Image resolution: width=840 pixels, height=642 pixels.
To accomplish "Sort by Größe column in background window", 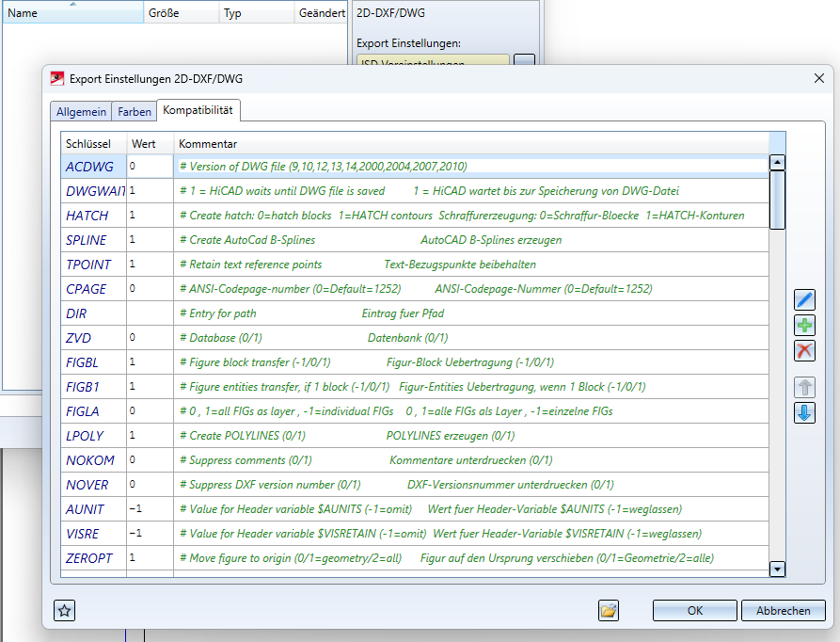I will tap(181, 13).
